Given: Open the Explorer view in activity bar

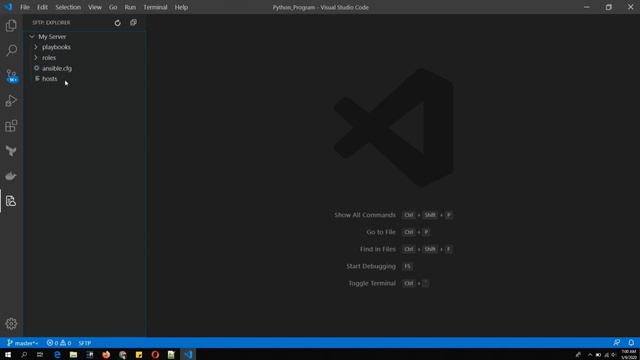Looking at the screenshot, I should coord(11,26).
